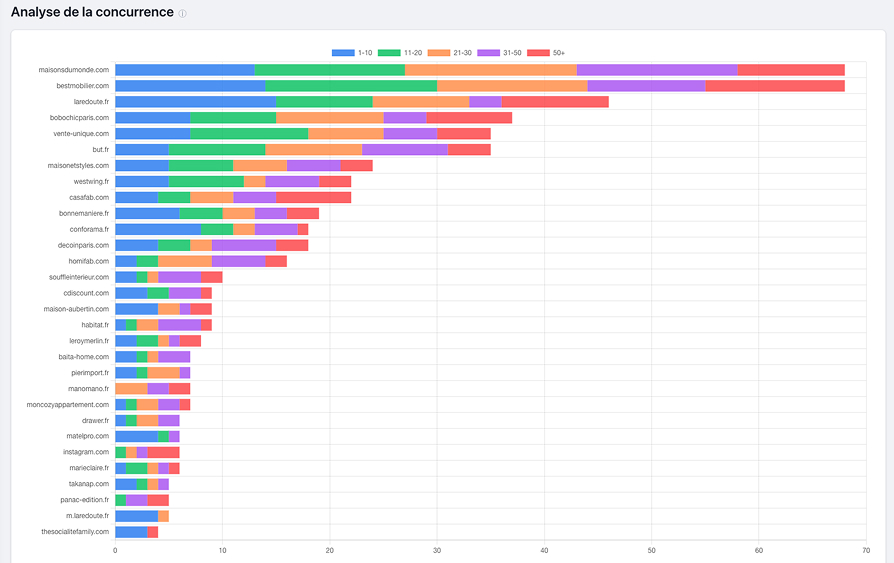Click the blue 1-10 segment of maisonsdumonde.com bar

tap(185, 70)
